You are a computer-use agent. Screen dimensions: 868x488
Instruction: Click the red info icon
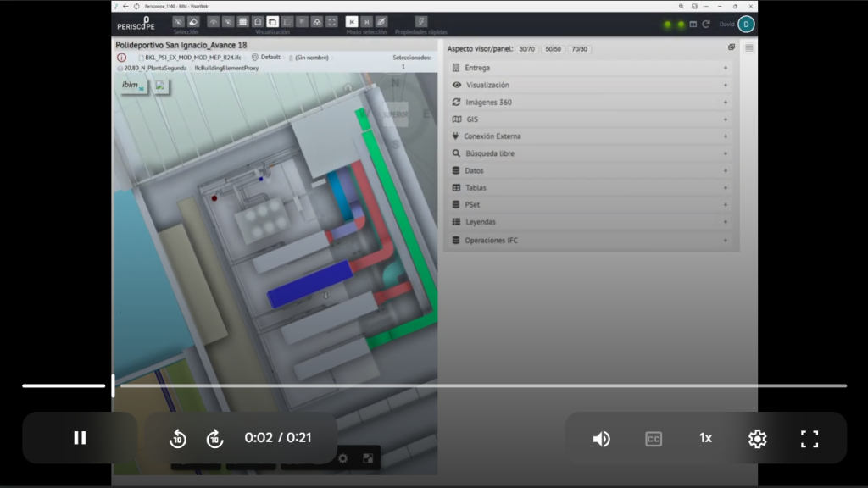tap(122, 58)
